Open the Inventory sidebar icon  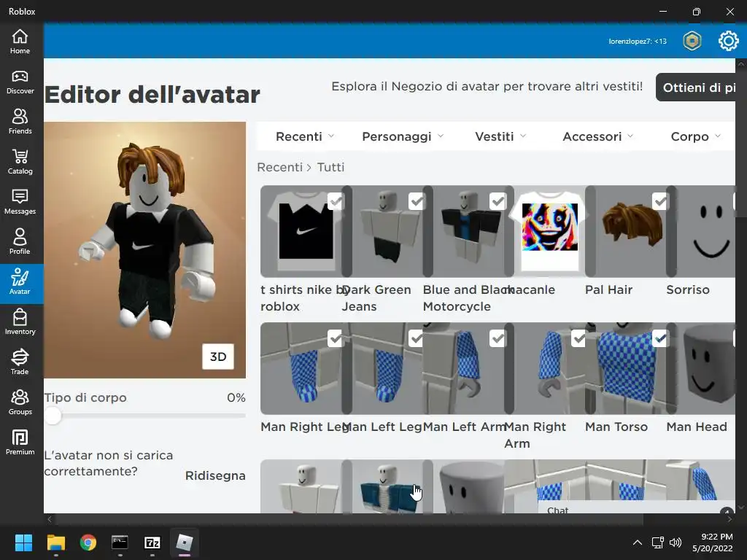click(x=20, y=322)
